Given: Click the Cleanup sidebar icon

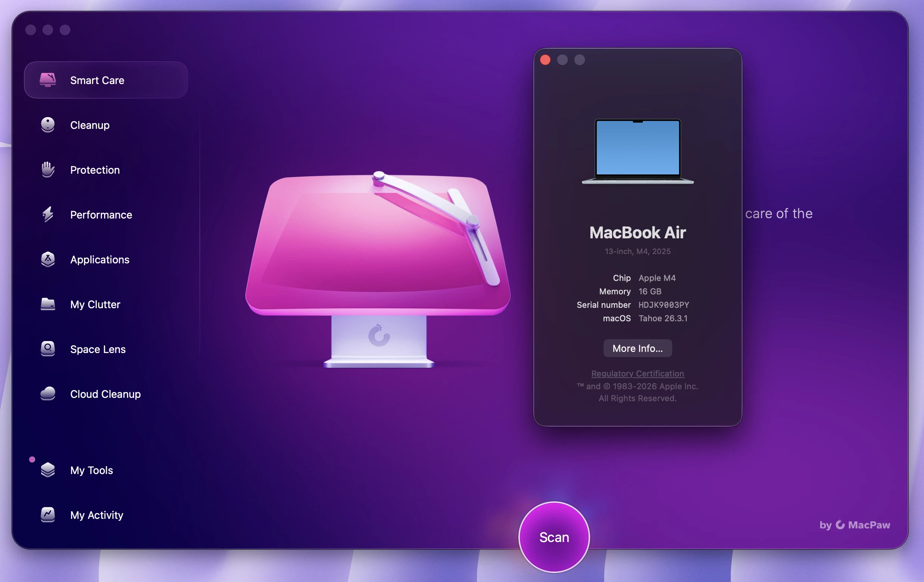Looking at the screenshot, I should (x=47, y=125).
